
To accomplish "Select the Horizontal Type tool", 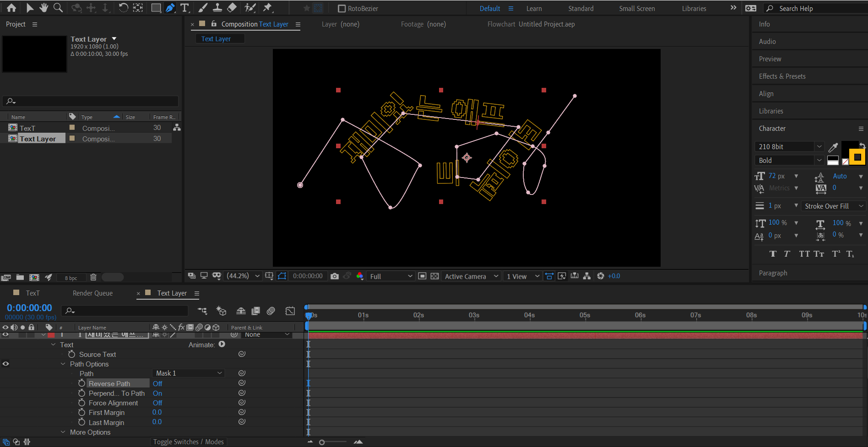I will click(x=184, y=8).
